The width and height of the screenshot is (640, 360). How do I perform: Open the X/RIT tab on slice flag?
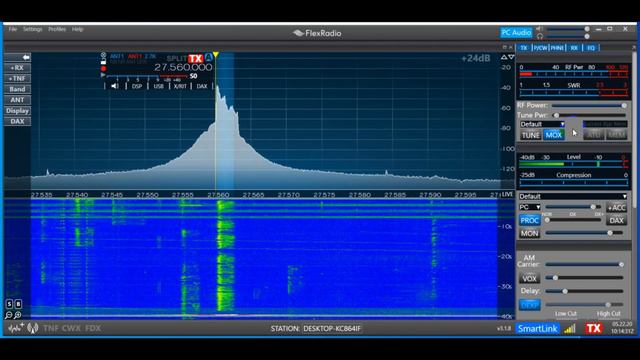(x=180, y=86)
